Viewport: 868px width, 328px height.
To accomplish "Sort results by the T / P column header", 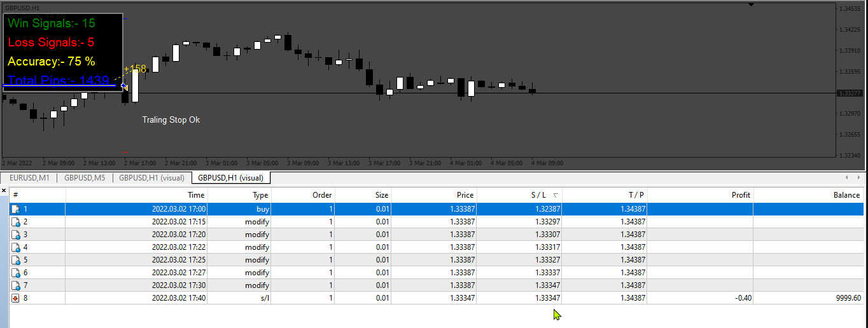I will pos(604,195).
